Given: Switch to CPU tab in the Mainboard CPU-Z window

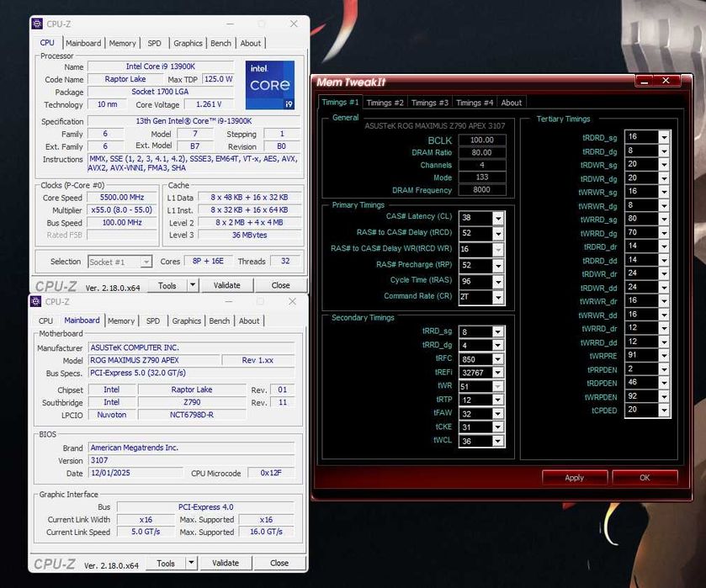Looking at the screenshot, I should [x=45, y=321].
